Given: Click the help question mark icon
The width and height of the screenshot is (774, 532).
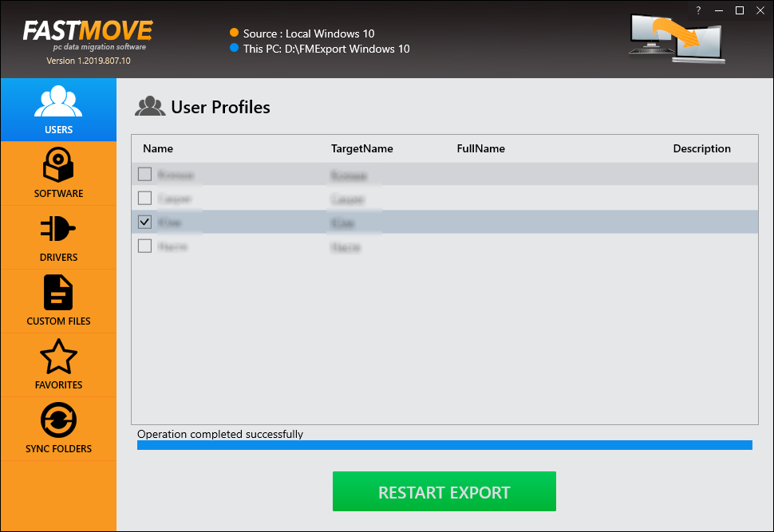Looking at the screenshot, I should [698, 10].
